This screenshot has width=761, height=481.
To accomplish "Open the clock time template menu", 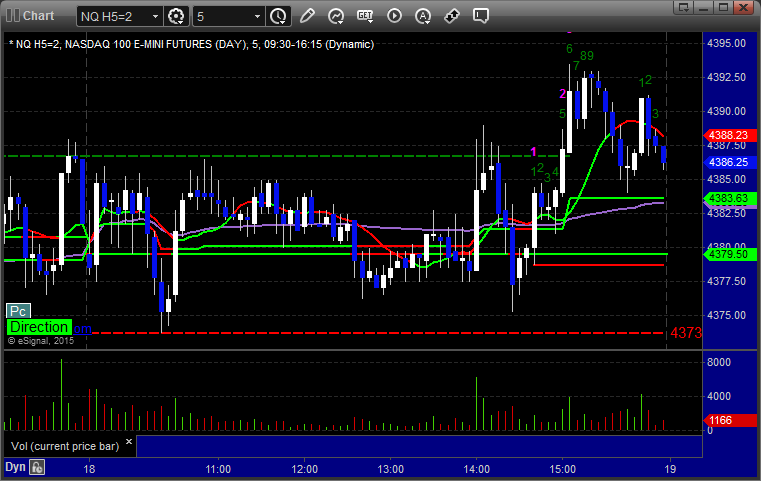I will (x=278, y=17).
